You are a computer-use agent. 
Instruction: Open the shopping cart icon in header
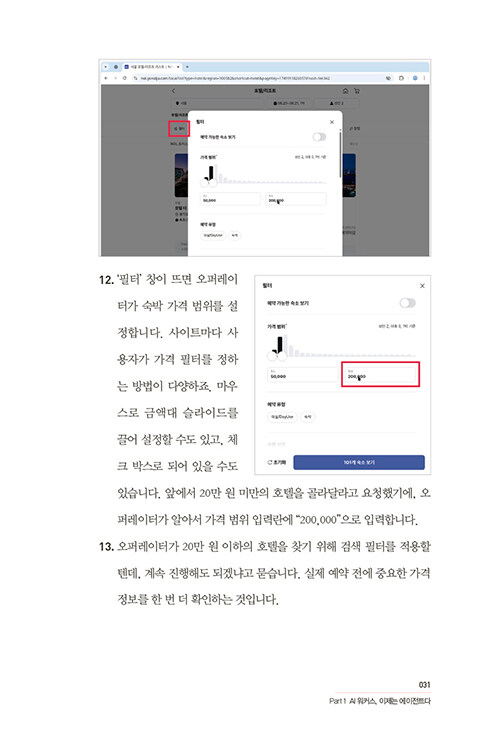tap(356, 91)
